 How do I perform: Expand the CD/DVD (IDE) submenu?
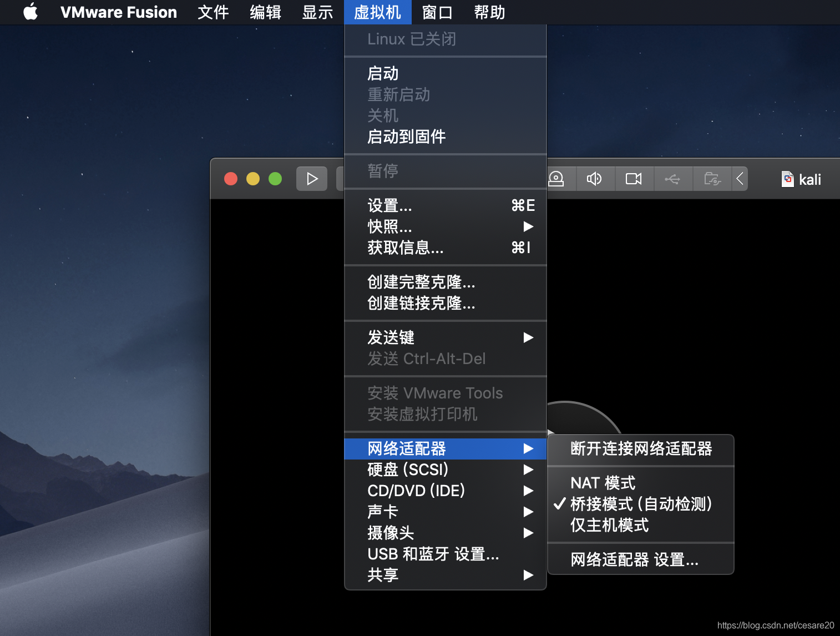(446, 491)
